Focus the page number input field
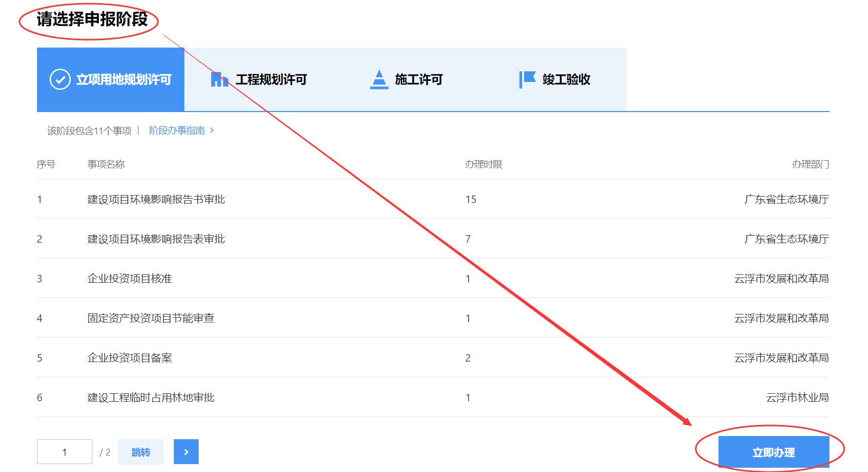The width and height of the screenshot is (868, 472). pyautogui.click(x=64, y=452)
